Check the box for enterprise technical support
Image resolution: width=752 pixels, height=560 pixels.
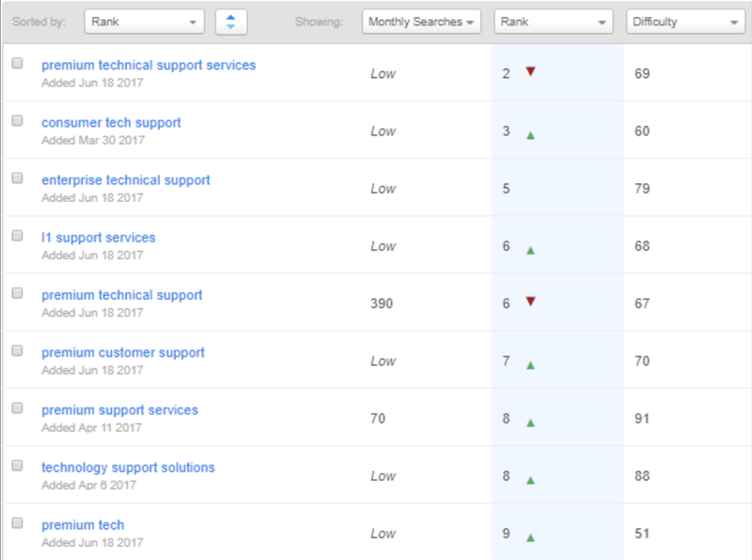point(18,179)
